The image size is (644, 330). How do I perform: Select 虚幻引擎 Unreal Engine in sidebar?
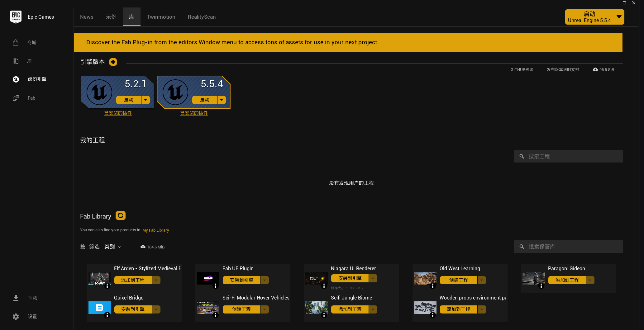[30, 79]
